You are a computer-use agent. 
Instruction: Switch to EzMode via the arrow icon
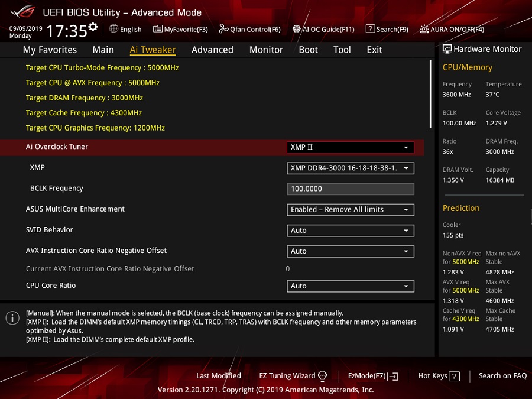pos(393,376)
